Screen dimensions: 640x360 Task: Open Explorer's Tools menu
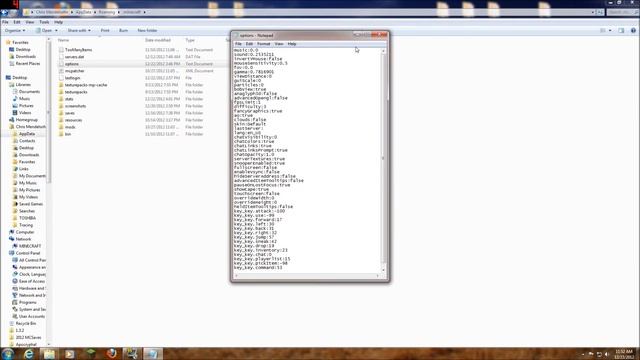pyautogui.click(x=44, y=22)
